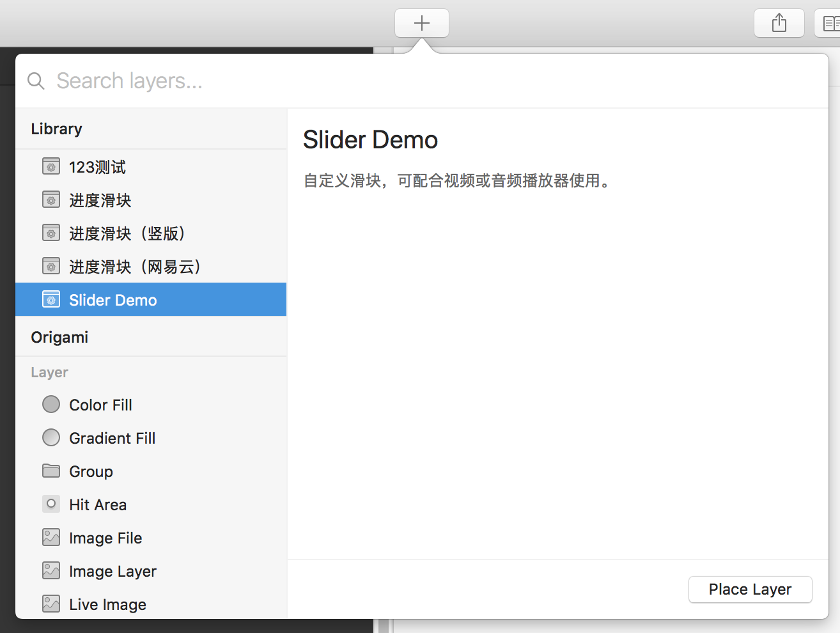Image resolution: width=840 pixels, height=633 pixels.
Task: Click the Slider Demo component icon
Action: point(51,300)
